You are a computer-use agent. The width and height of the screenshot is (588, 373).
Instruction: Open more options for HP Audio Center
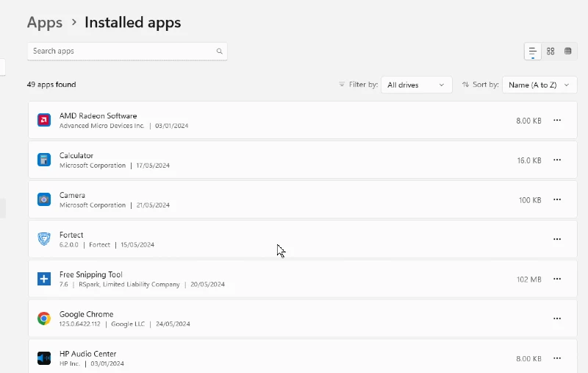pyautogui.click(x=557, y=358)
